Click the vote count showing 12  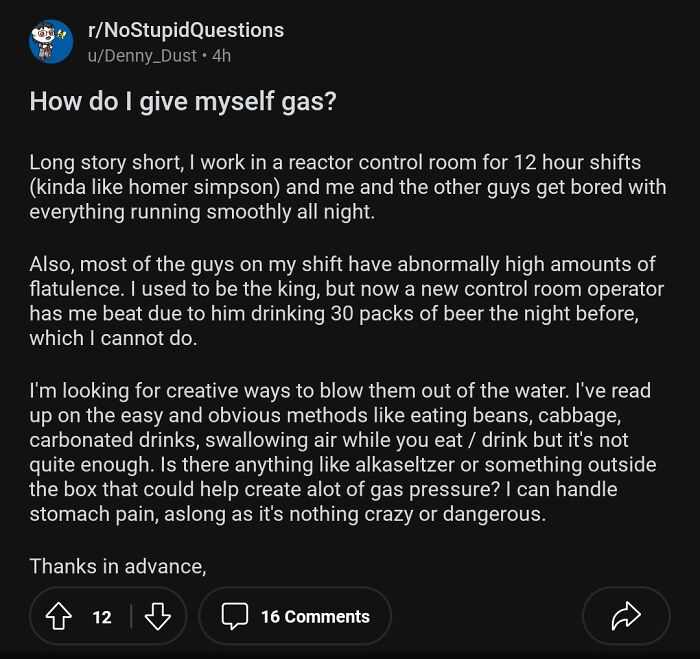102,616
